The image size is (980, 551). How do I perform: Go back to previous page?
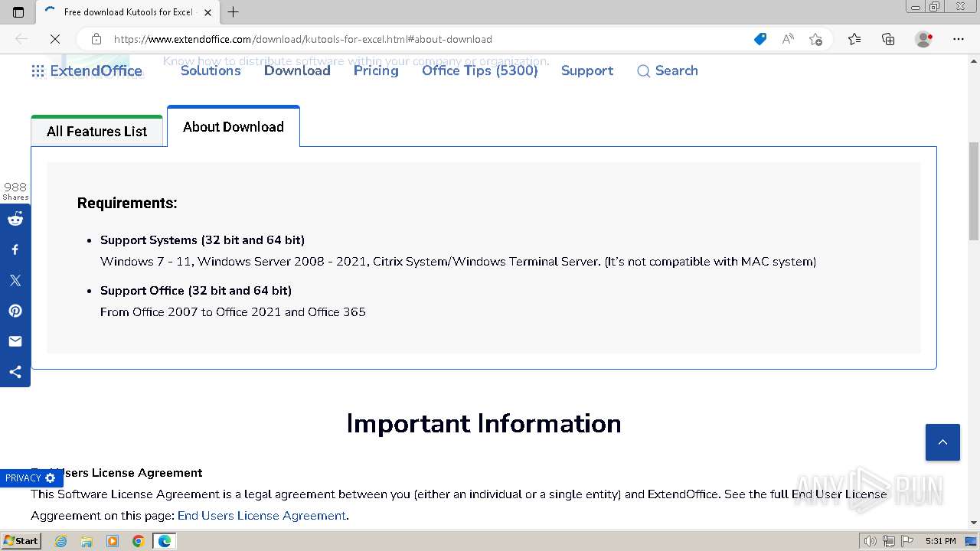click(x=21, y=39)
